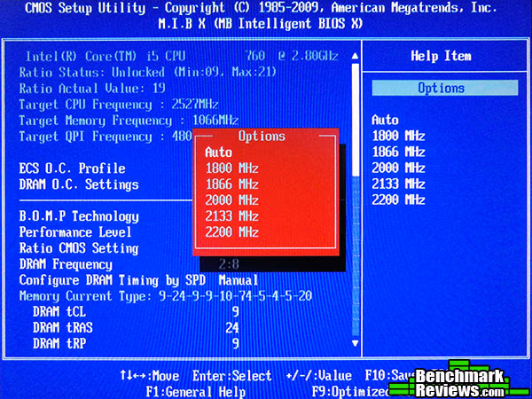Click the scroll down arrow of the settings list

click(355, 343)
